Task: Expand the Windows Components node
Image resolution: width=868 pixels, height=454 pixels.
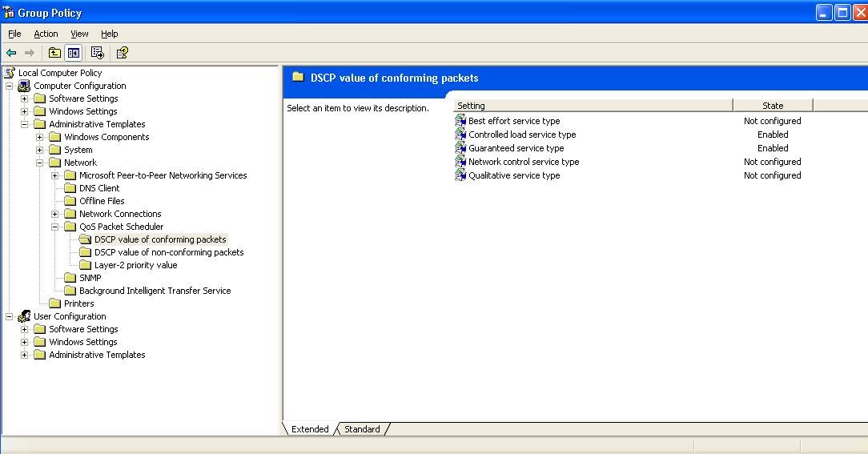Action: click(x=40, y=137)
